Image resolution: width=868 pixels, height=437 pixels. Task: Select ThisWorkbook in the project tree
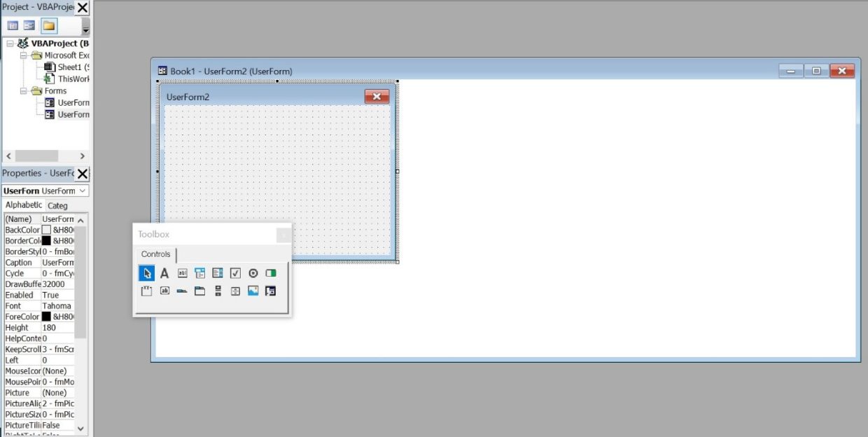click(x=73, y=79)
